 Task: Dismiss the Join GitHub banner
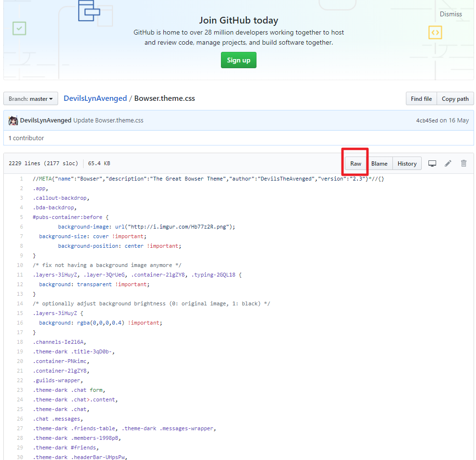pyautogui.click(x=450, y=14)
